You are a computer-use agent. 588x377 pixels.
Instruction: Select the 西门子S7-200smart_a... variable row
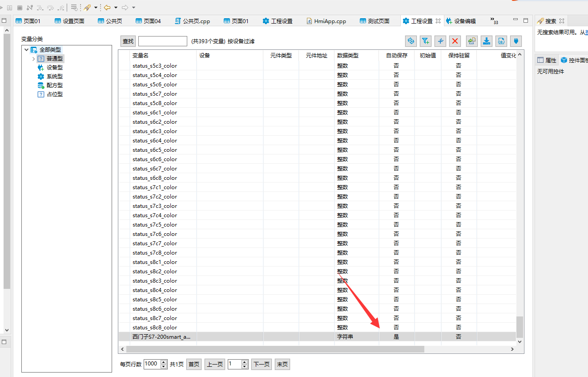pos(317,337)
